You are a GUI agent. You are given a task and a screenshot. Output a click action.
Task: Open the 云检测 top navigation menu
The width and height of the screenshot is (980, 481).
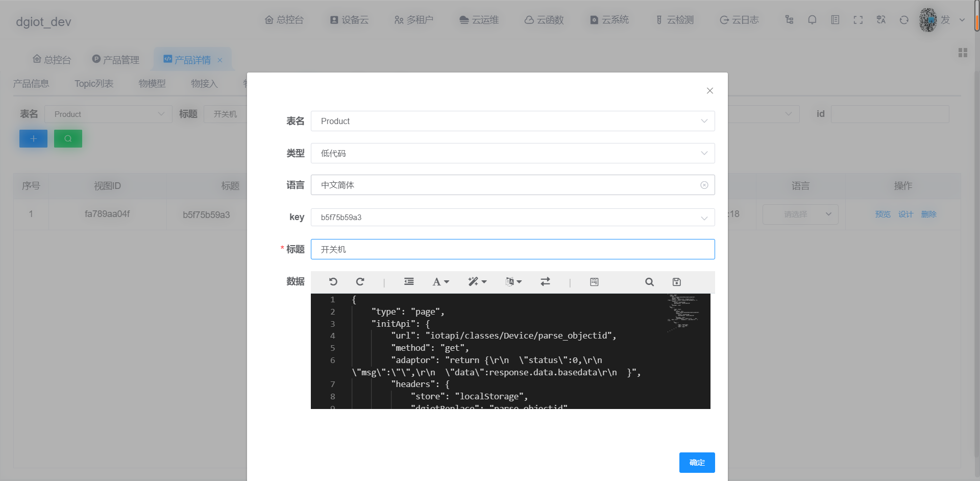point(674,20)
